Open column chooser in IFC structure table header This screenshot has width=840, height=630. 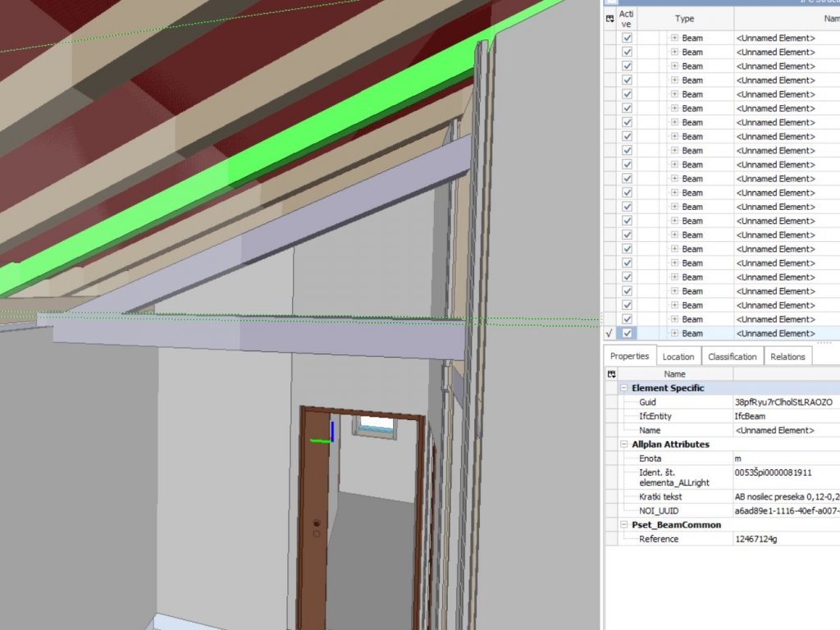(609, 19)
